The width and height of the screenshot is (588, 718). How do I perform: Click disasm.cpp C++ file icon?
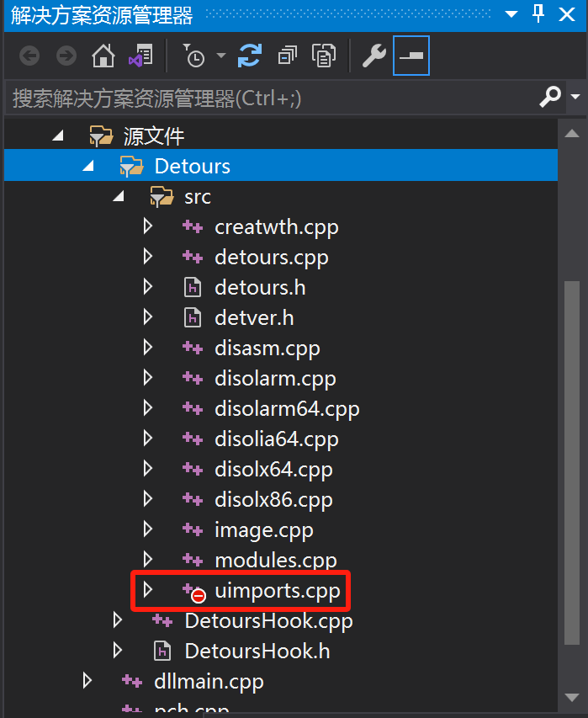[x=193, y=348]
